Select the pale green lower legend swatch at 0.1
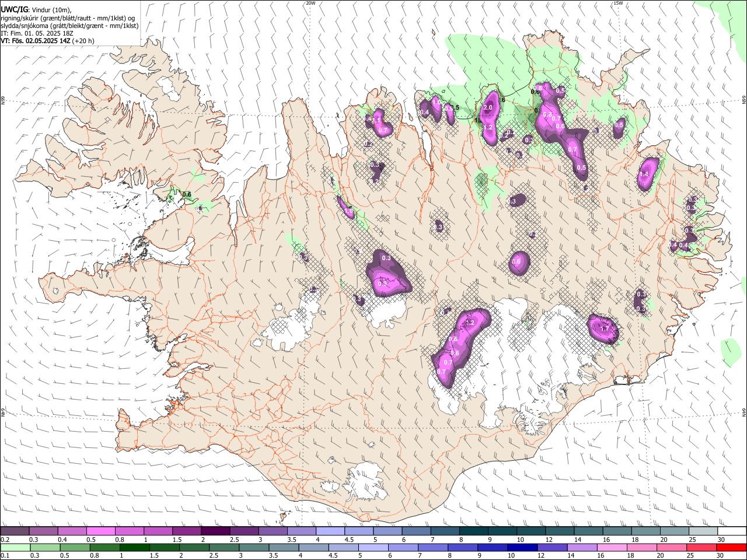 point(15,547)
